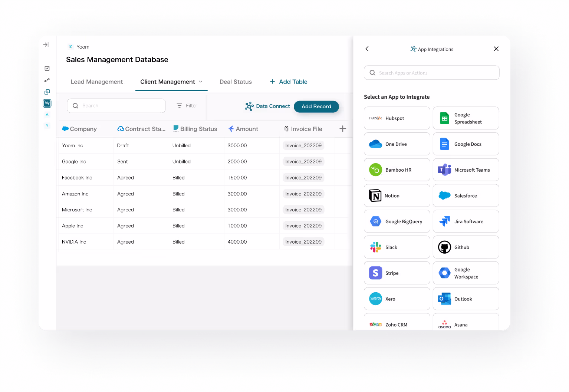The height and width of the screenshot is (392, 569).
Task: Open the Invoice_202209 file for NVIDIA Inc
Action: [303, 241]
